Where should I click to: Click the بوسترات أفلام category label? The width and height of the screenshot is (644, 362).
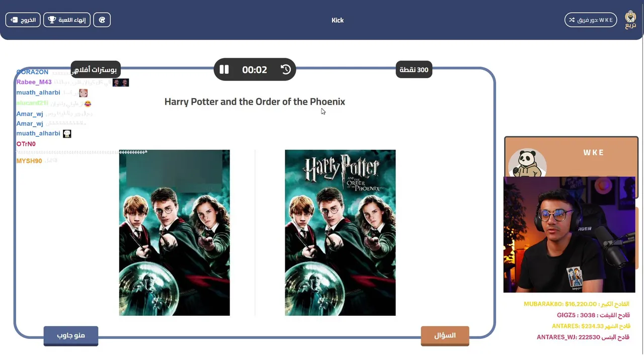pos(96,69)
